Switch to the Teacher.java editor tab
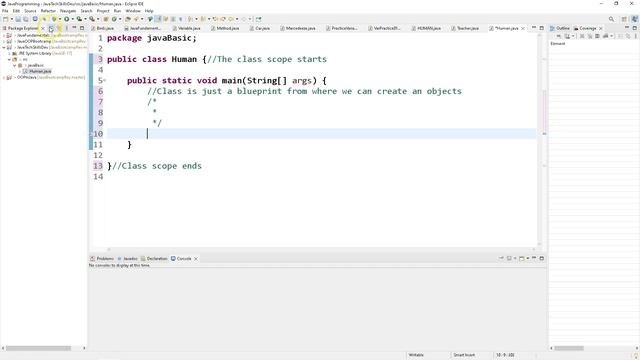The image size is (640, 360). [x=465, y=28]
